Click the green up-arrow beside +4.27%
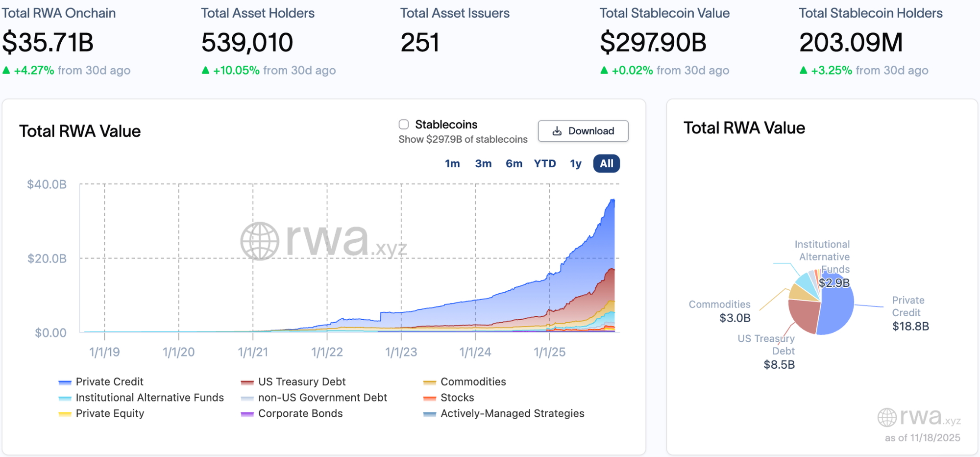 click(x=7, y=70)
